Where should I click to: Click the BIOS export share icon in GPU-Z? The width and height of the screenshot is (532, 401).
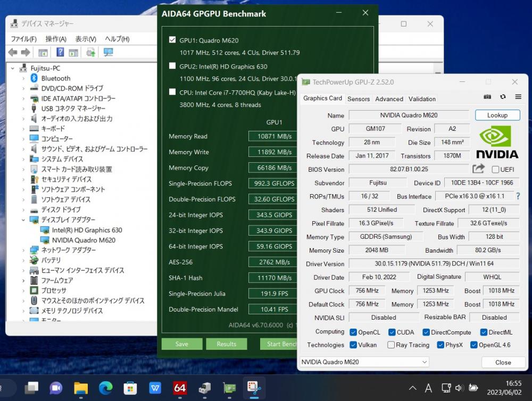478,169
